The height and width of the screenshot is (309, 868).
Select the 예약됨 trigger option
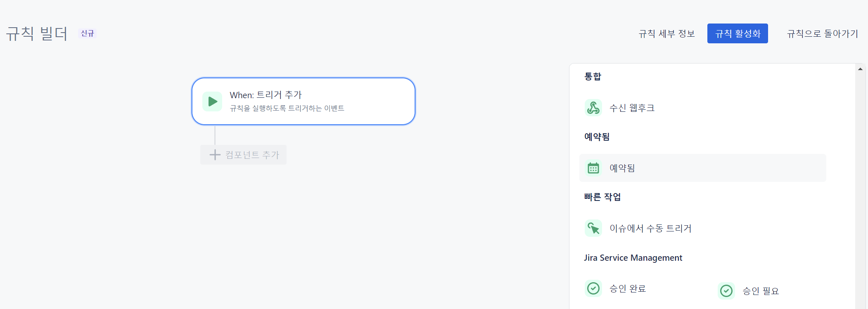click(x=703, y=168)
